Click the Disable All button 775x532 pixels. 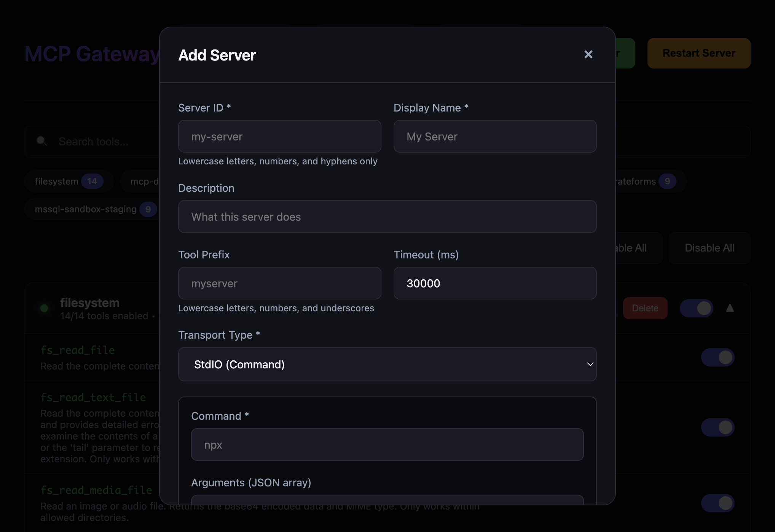click(x=709, y=248)
